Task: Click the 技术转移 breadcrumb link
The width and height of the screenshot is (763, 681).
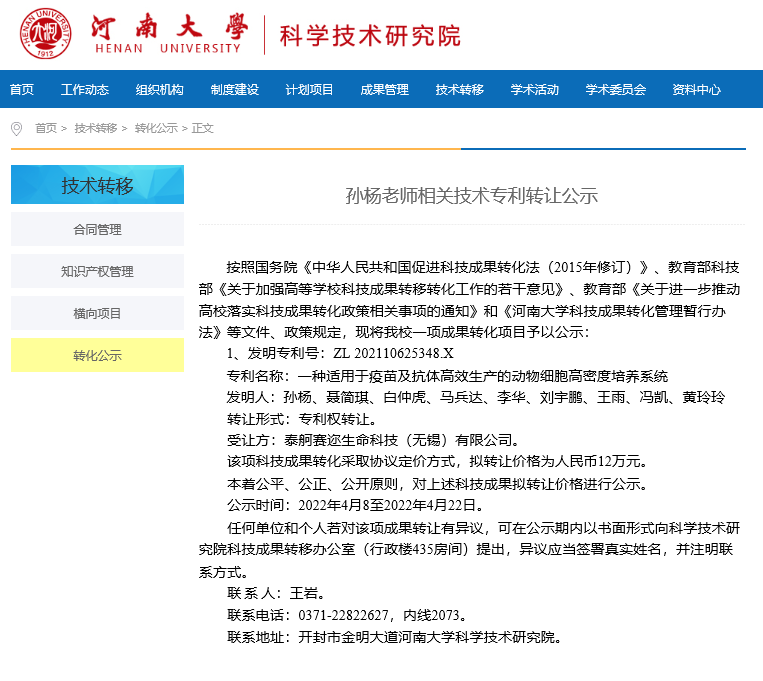Action: pos(96,129)
